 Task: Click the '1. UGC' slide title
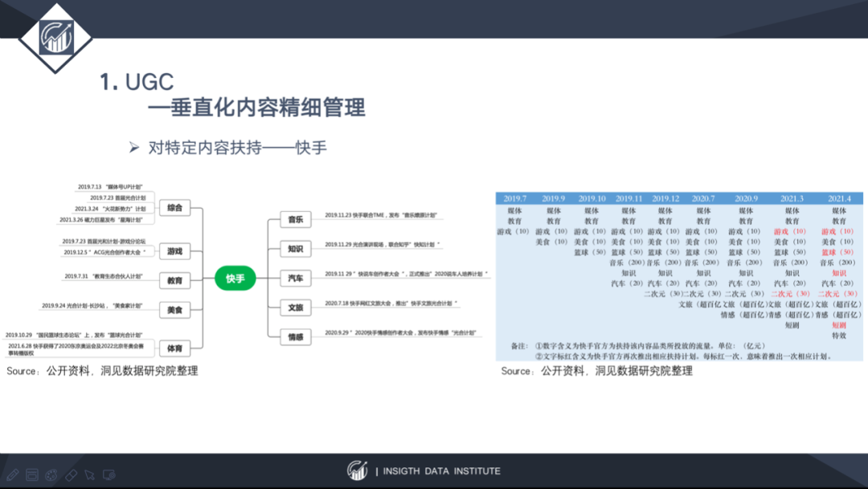coord(137,82)
